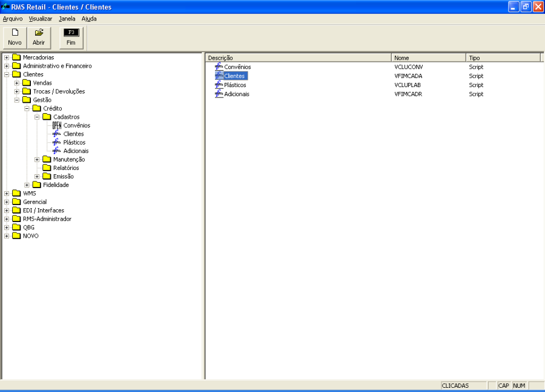Click script icon of Plásticos in tree

(x=57, y=142)
